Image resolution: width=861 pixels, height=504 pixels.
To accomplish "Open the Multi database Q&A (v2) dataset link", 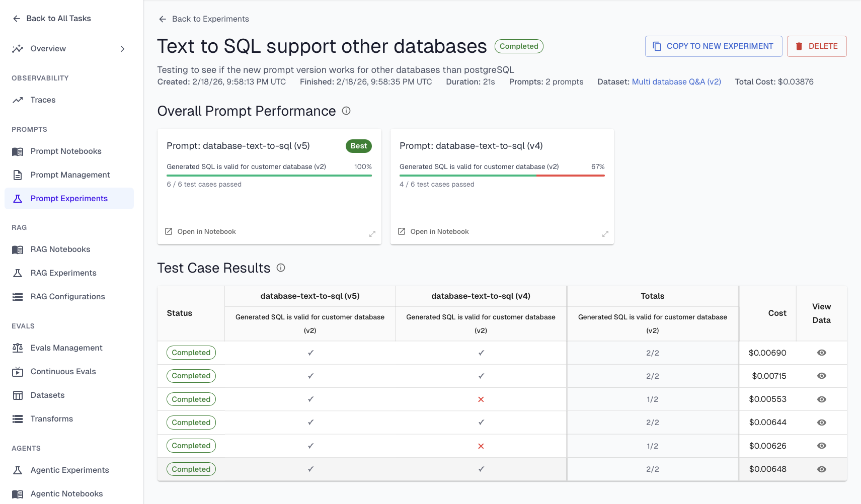I will coord(676,81).
